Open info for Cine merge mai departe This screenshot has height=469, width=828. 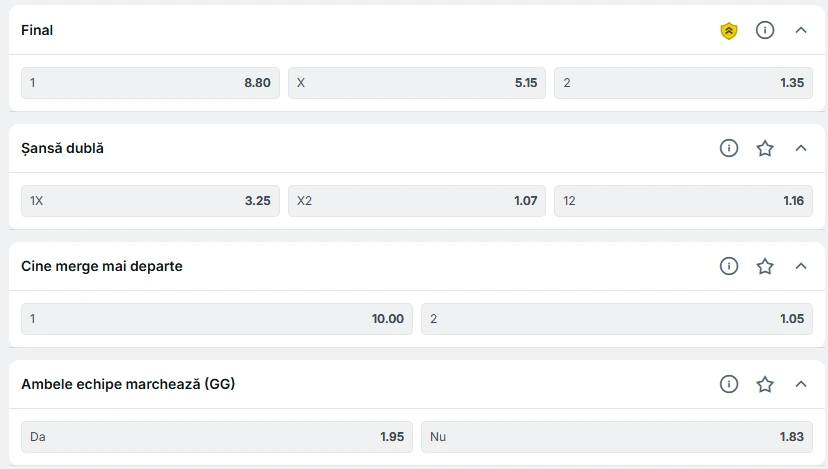point(729,266)
